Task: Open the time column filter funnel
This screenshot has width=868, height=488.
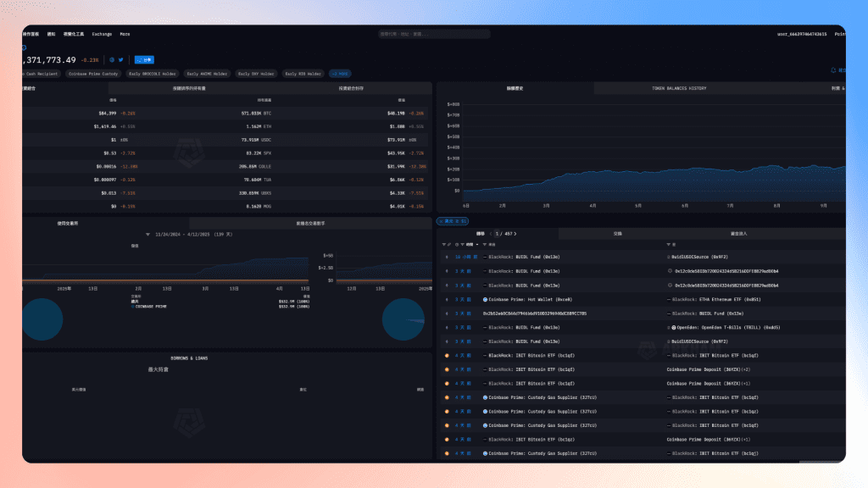Action: (x=462, y=245)
